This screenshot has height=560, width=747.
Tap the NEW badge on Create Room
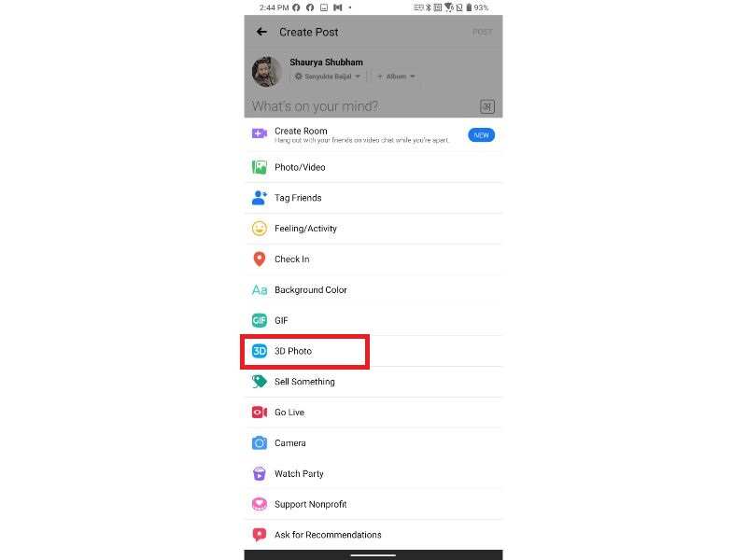tap(481, 135)
